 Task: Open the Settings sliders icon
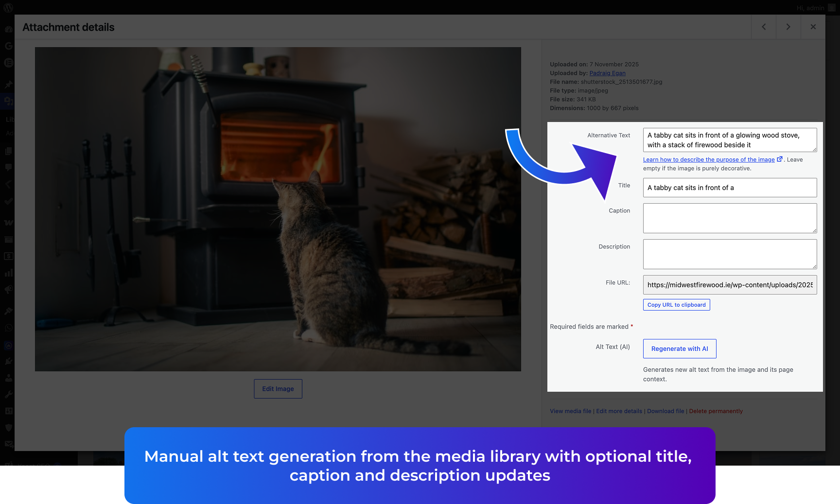pyautogui.click(x=8, y=411)
